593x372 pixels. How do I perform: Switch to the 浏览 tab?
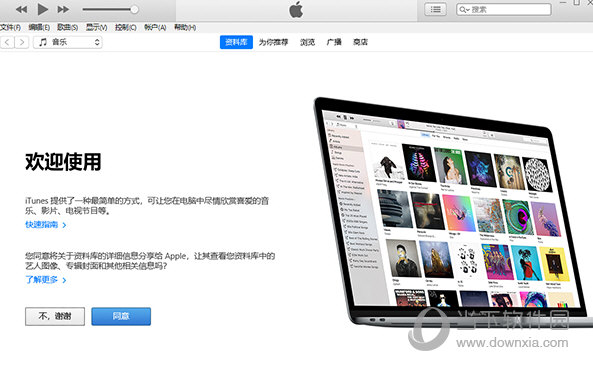pyautogui.click(x=307, y=42)
